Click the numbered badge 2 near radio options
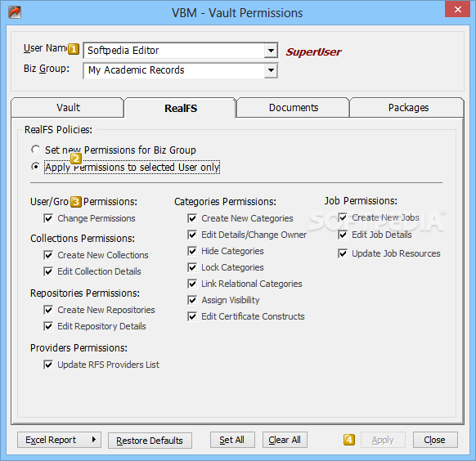Image resolution: width=476 pixels, height=461 pixels. click(x=76, y=159)
